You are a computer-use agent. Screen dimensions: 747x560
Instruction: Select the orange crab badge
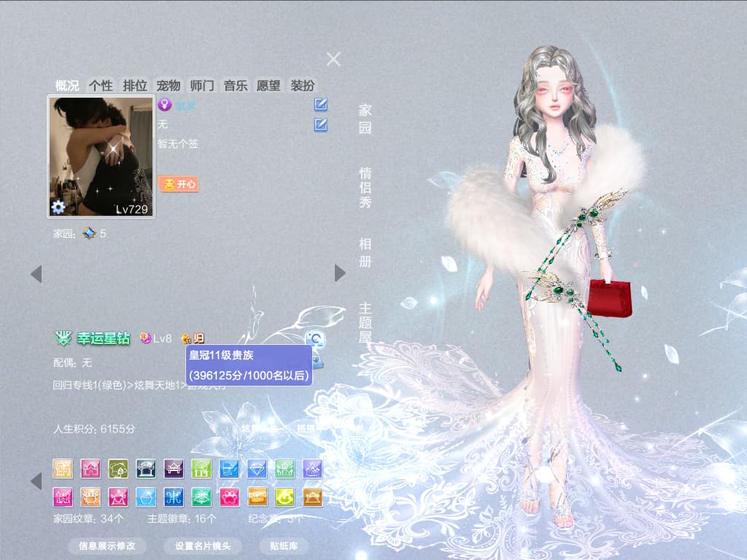tap(90, 497)
